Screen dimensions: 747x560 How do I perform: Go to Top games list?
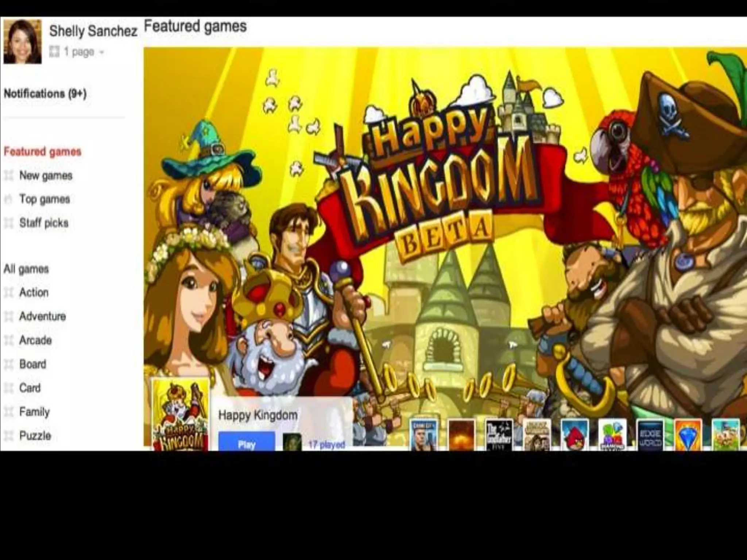(x=44, y=199)
